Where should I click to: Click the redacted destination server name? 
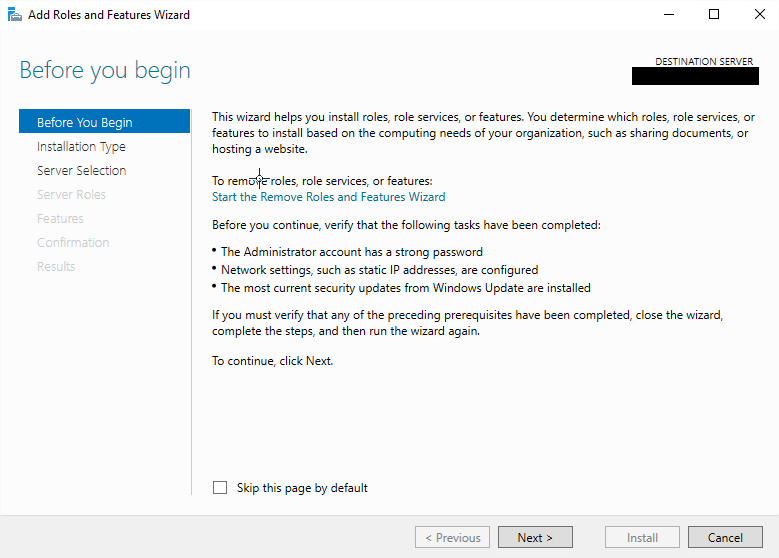click(693, 76)
